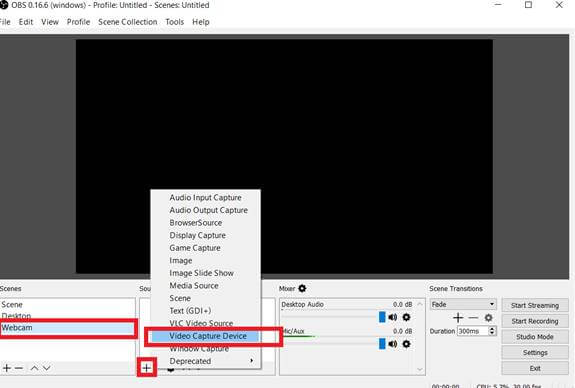Image resolution: width=575 pixels, height=388 pixels.
Task: Select the 'Scene' item in Scenes list
Action: [x=67, y=304]
